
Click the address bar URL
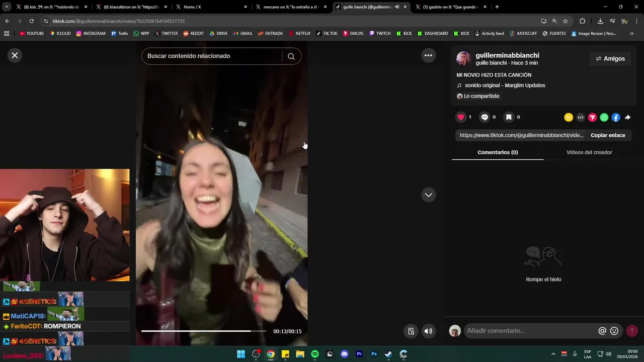click(x=118, y=21)
